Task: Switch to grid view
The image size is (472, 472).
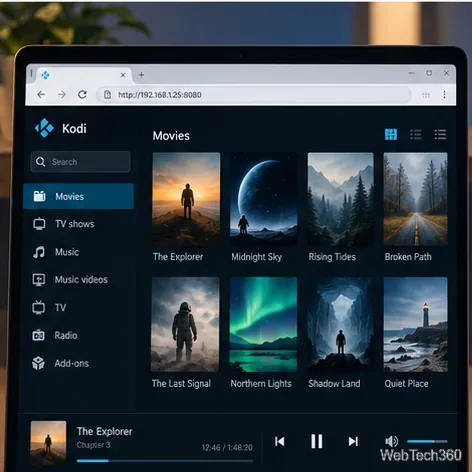Action: [391, 134]
